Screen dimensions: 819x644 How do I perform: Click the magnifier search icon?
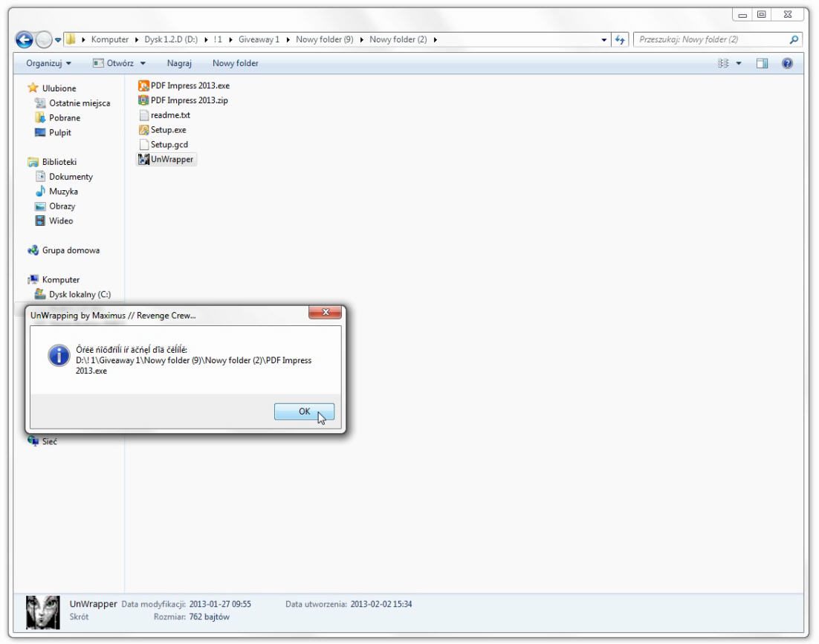[x=794, y=39]
